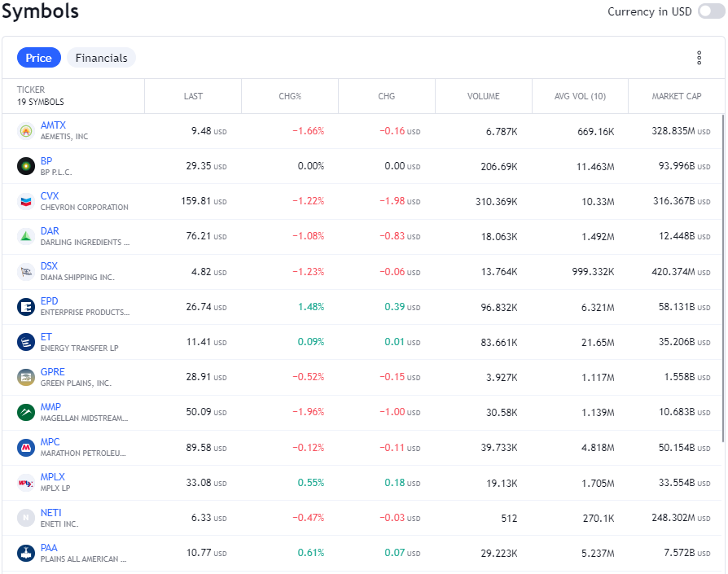Click the Green Plains GPRE logo
The height and width of the screenshot is (574, 728).
pyautogui.click(x=26, y=377)
